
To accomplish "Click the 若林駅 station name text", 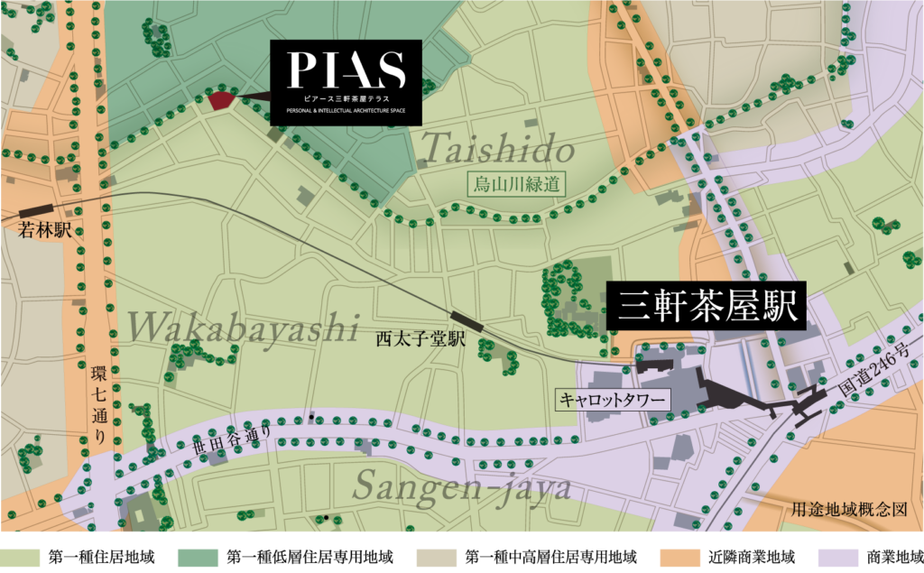I will click(x=45, y=231).
